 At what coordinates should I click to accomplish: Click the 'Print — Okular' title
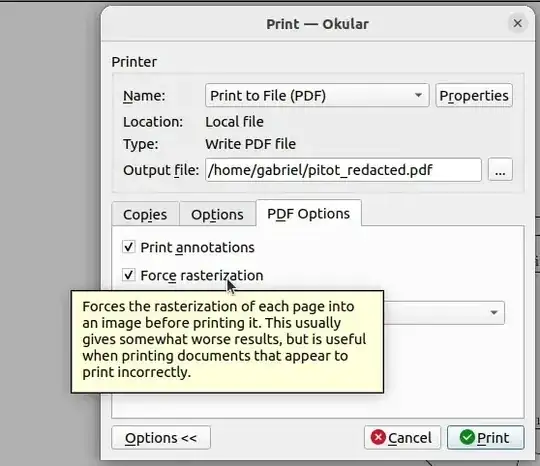point(317,24)
